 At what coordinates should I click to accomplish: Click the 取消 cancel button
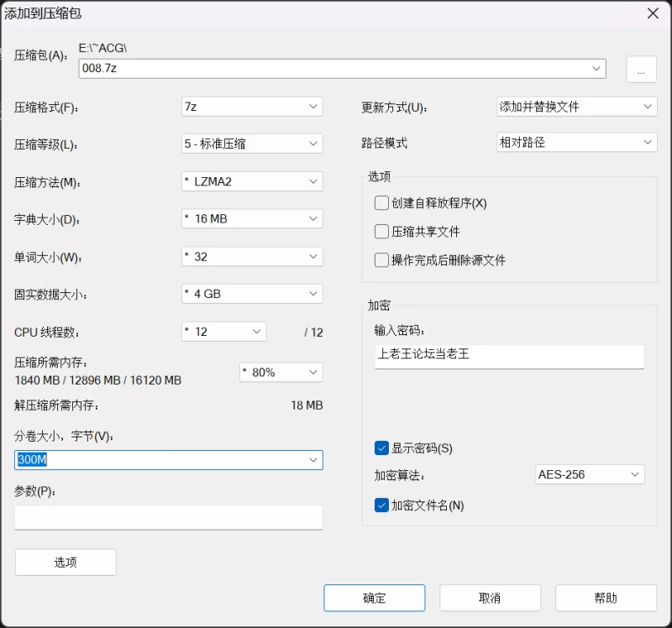click(490, 598)
